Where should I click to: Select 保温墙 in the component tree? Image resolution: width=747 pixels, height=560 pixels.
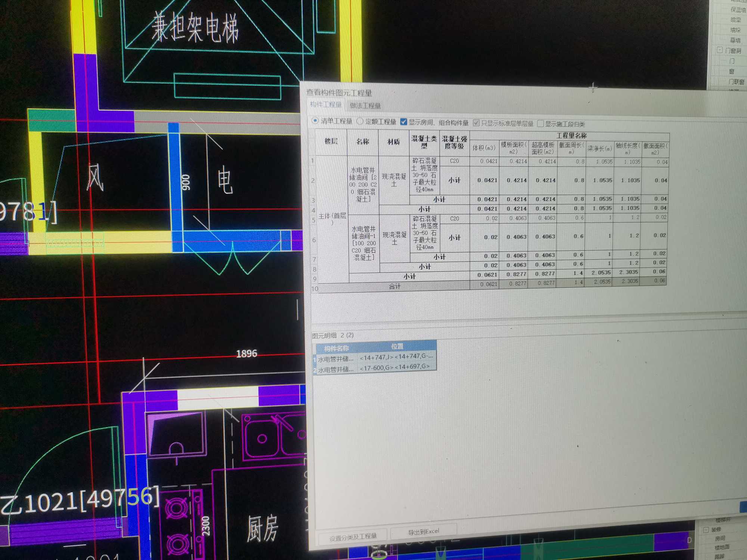coord(738,10)
